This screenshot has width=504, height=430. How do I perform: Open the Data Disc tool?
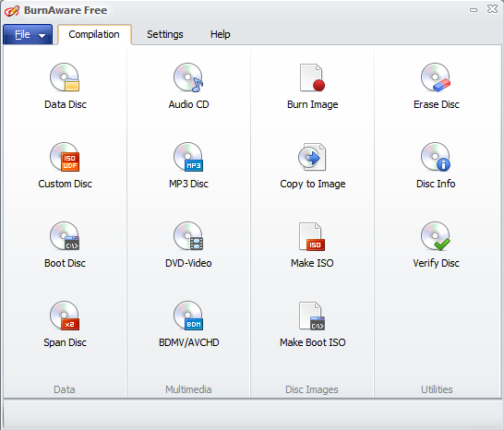pos(65,86)
